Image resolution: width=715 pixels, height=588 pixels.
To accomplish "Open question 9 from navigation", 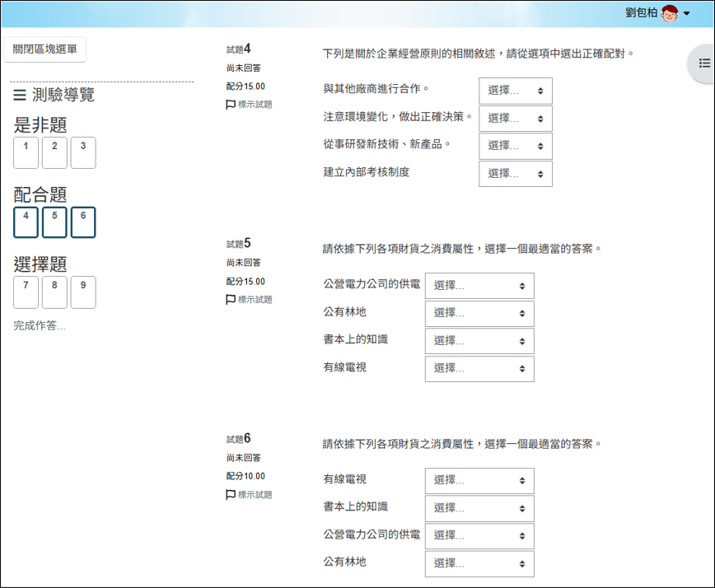I will 83,292.
